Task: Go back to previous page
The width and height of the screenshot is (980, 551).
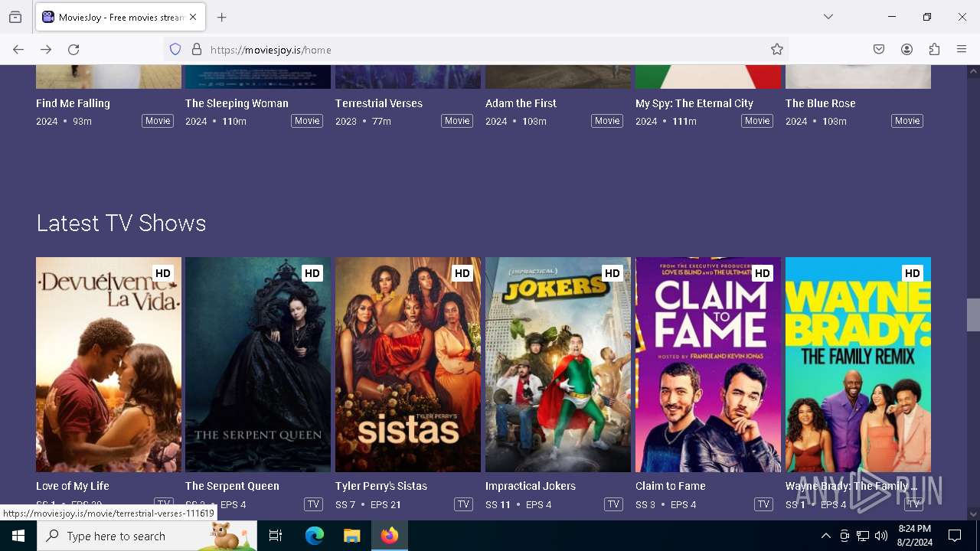Action: pos(18,50)
